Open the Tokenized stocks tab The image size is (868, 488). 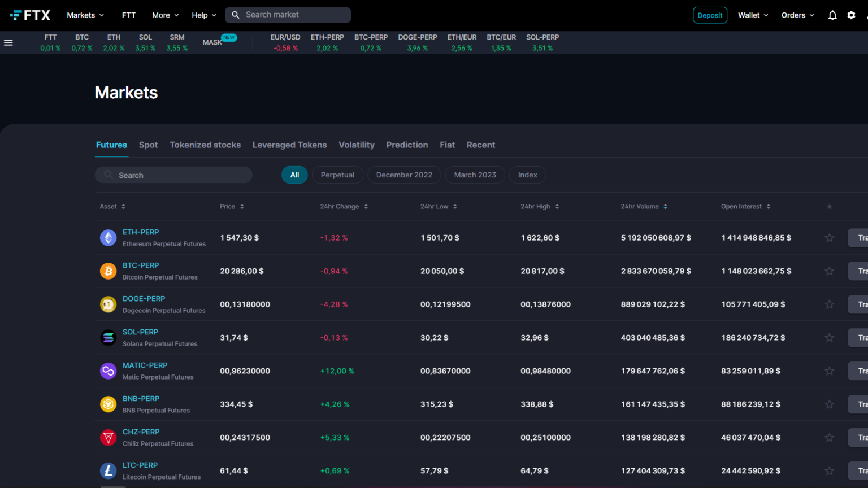[205, 145]
